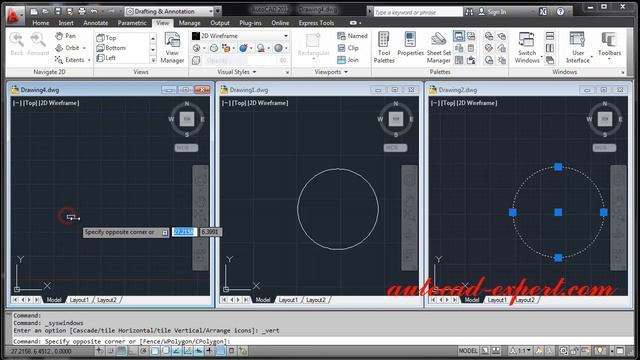
Task: Click the command line input row
Action: click(x=322, y=341)
